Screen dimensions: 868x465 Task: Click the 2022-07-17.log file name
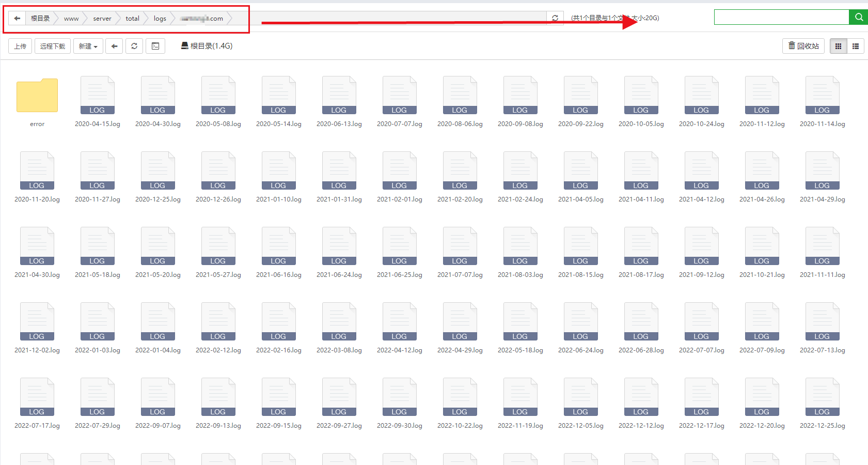click(x=37, y=426)
